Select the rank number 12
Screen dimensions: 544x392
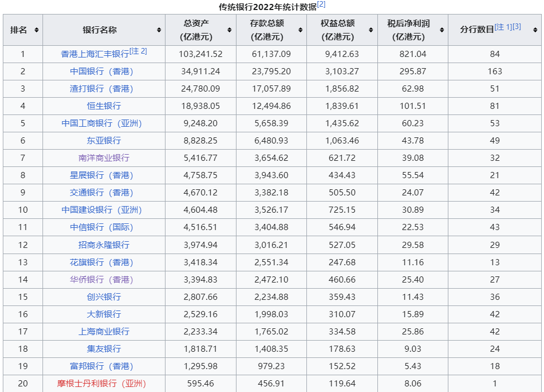click(23, 245)
